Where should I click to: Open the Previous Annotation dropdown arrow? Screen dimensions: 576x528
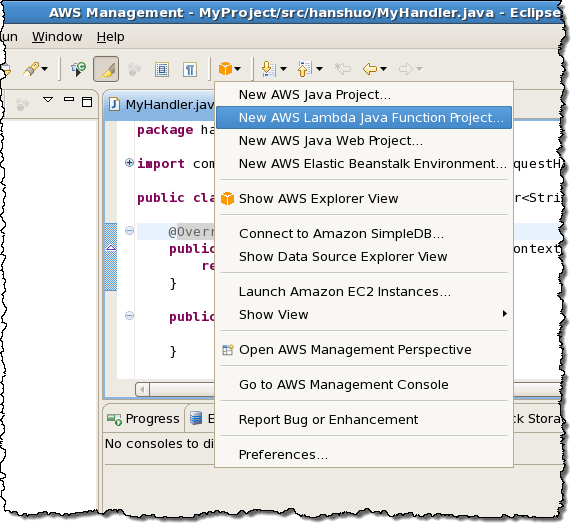(320, 69)
